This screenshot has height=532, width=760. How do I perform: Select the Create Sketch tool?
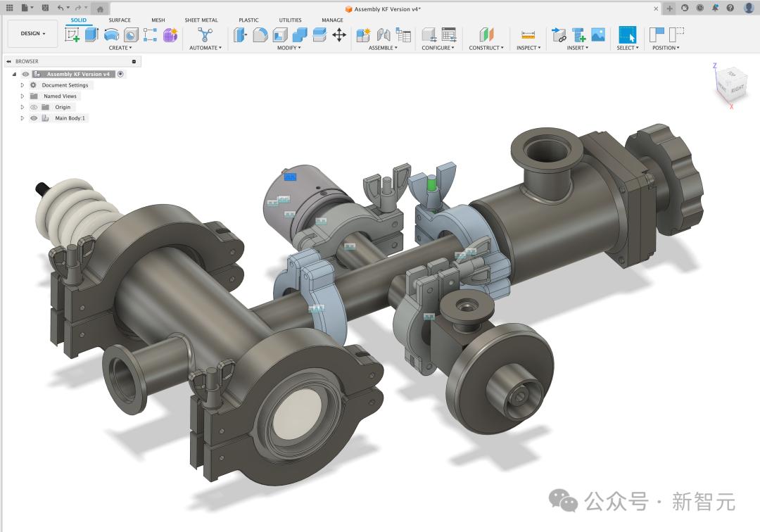[72, 34]
